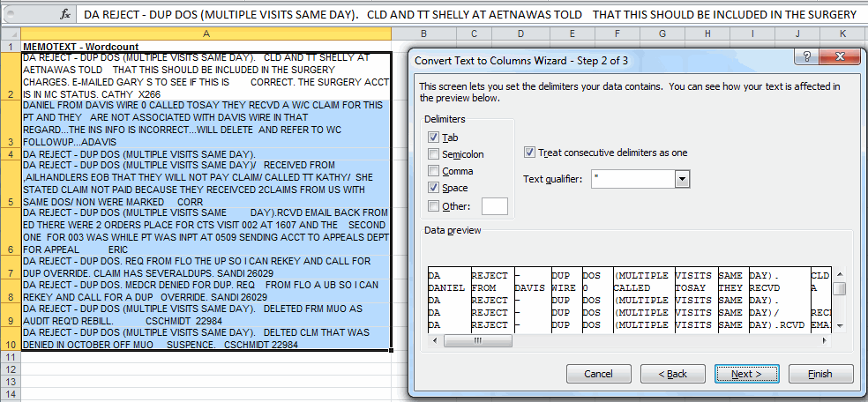Click cell starting DANIEL FROM DAVIS WIRE
Image resolution: width=868 pixels, height=402 pixels.
[206, 124]
